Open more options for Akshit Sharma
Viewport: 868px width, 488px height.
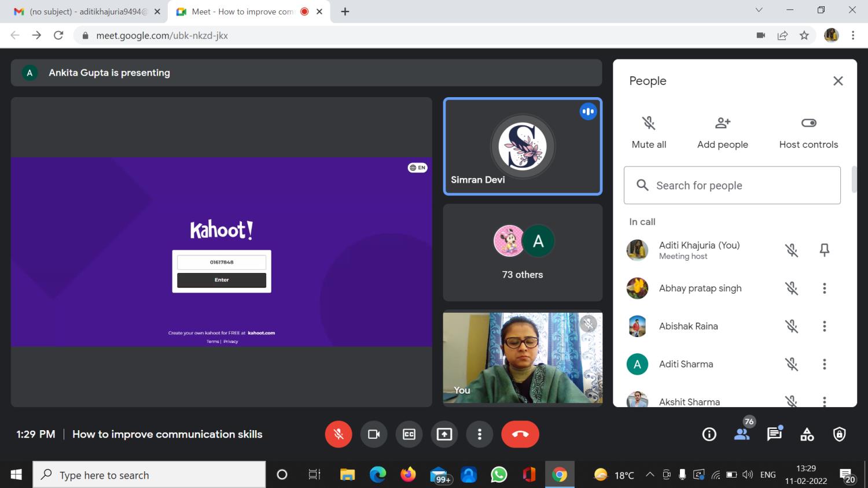(825, 401)
